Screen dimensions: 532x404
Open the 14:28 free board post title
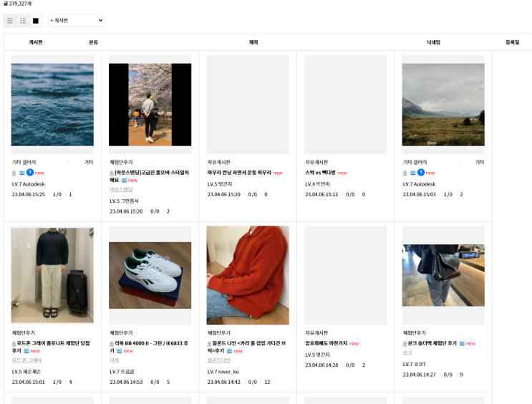pos(326,344)
